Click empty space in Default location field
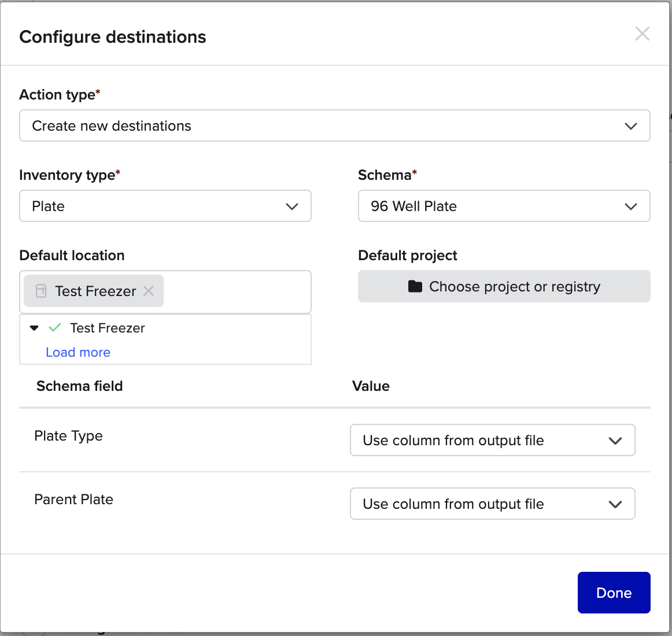Screen dimensions: 672x636 click(237, 291)
